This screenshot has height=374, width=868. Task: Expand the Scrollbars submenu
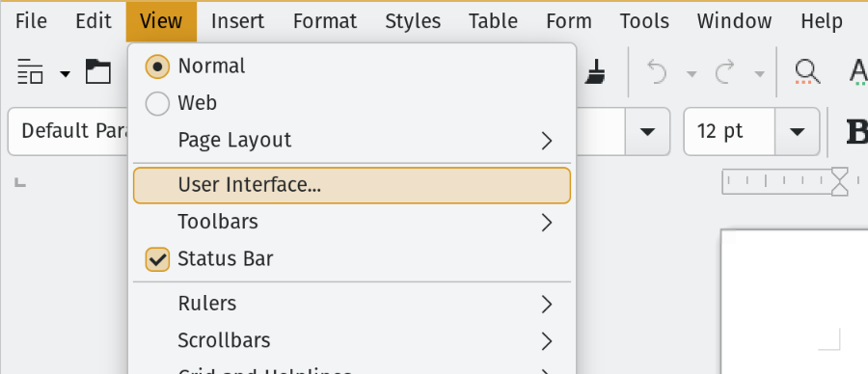[x=351, y=341]
